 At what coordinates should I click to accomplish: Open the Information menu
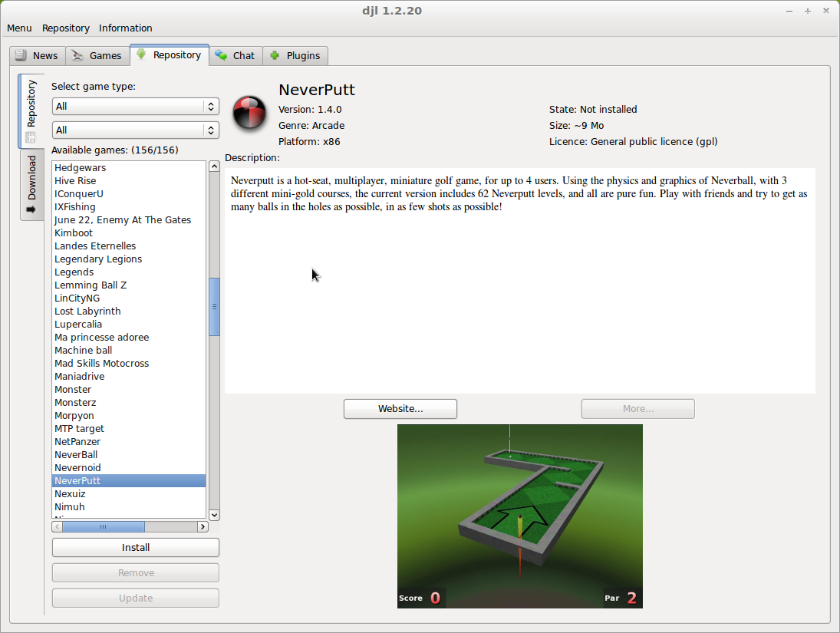(x=125, y=28)
